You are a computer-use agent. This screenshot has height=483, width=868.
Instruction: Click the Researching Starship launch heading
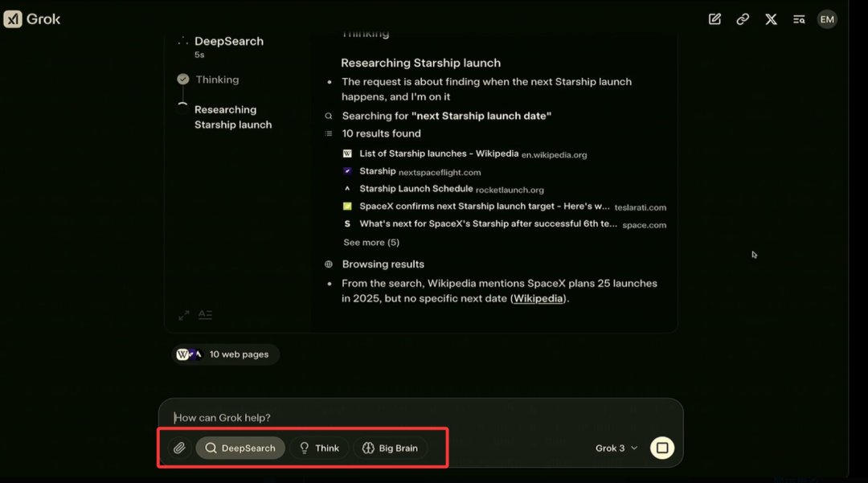click(420, 63)
